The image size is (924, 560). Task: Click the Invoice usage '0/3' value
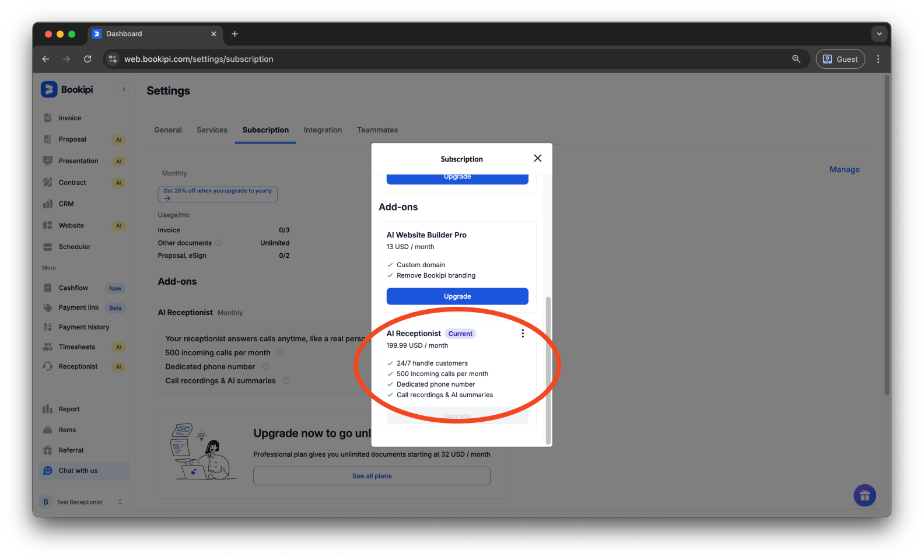click(284, 230)
